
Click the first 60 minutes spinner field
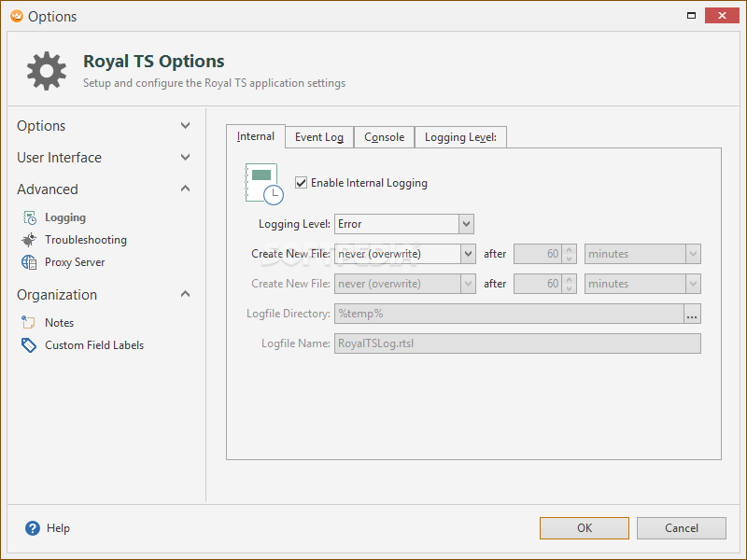click(545, 254)
